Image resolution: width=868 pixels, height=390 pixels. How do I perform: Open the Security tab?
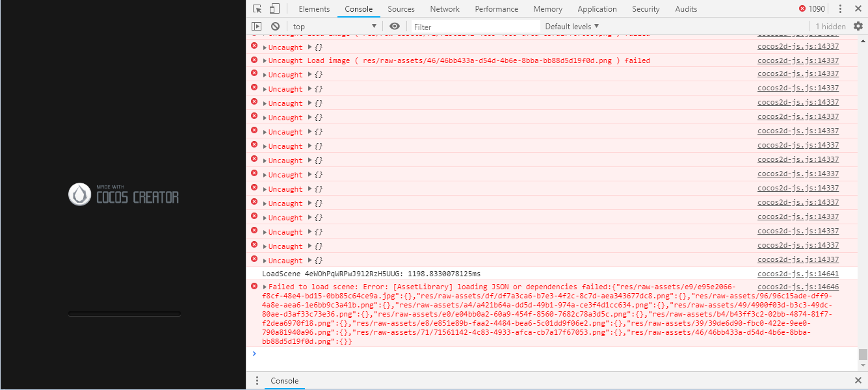point(646,9)
